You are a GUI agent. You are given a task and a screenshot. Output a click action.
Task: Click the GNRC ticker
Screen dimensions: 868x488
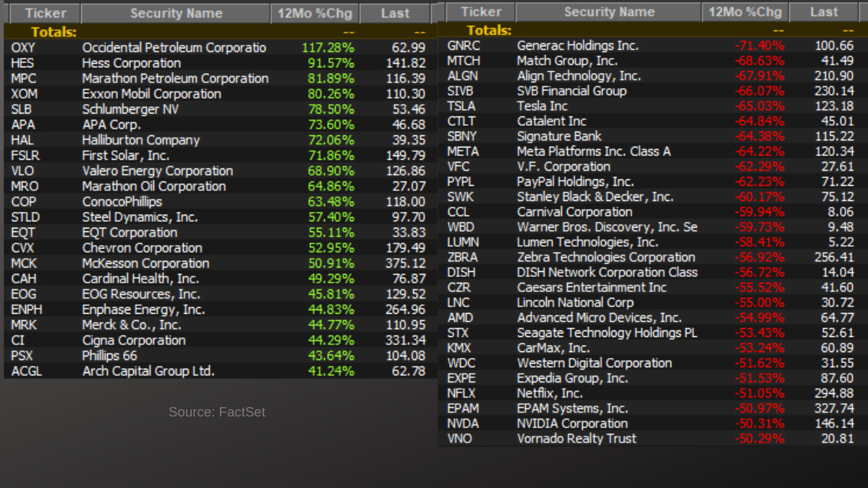464,46
